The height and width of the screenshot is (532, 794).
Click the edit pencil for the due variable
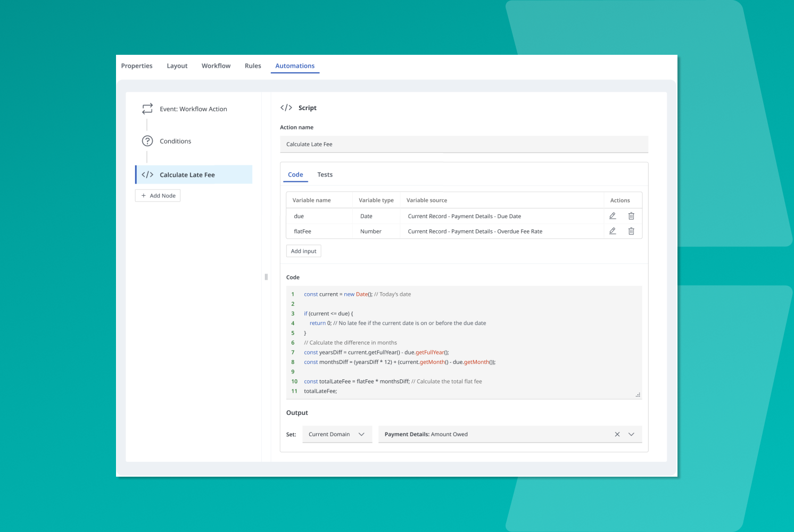tap(613, 216)
